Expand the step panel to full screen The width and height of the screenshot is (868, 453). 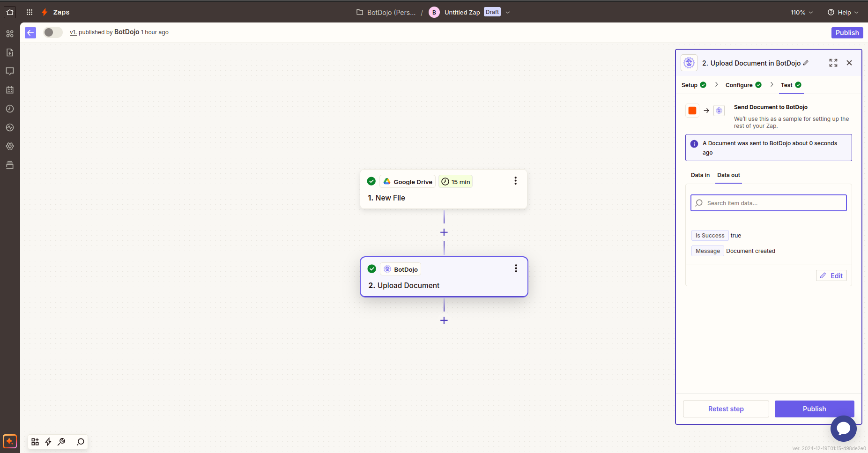[x=833, y=63]
